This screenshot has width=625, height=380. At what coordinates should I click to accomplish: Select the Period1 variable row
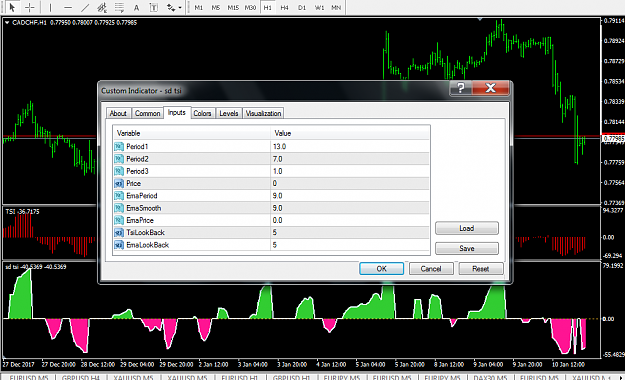tap(271, 146)
